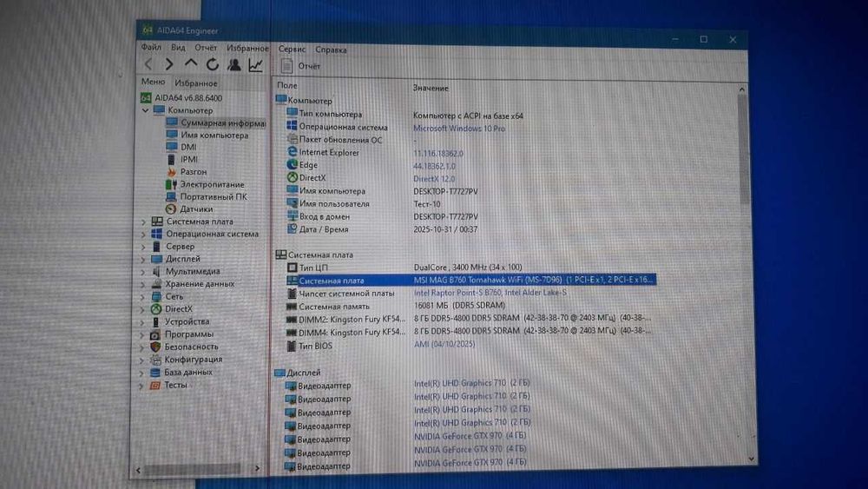Screen dimensions: 868x489
Task: Open the Электропитание tree item
Action: coord(212,184)
